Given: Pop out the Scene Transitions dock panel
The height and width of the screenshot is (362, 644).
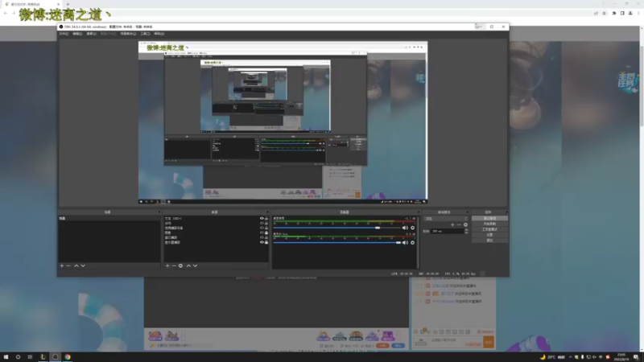Looking at the screenshot, I should (x=467, y=212).
